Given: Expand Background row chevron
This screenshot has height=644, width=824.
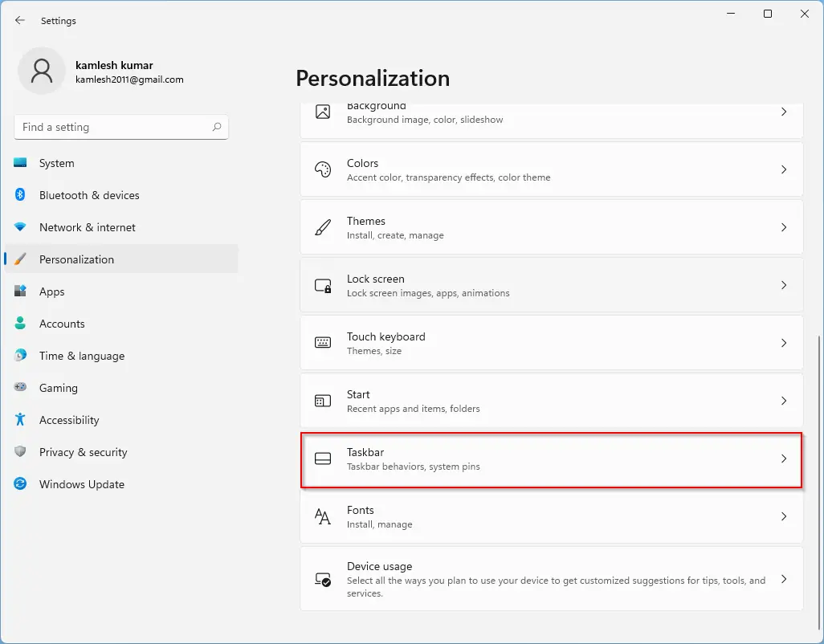Looking at the screenshot, I should point(784,112).
